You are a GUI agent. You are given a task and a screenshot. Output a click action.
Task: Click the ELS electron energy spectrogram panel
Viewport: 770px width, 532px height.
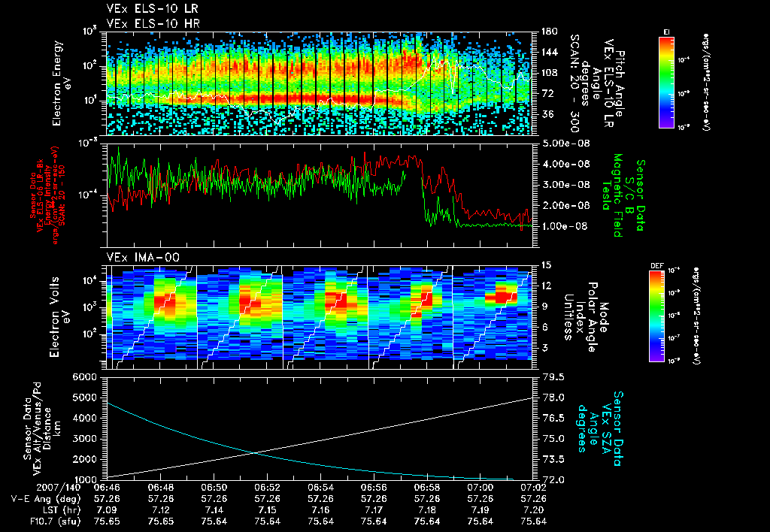320,83
